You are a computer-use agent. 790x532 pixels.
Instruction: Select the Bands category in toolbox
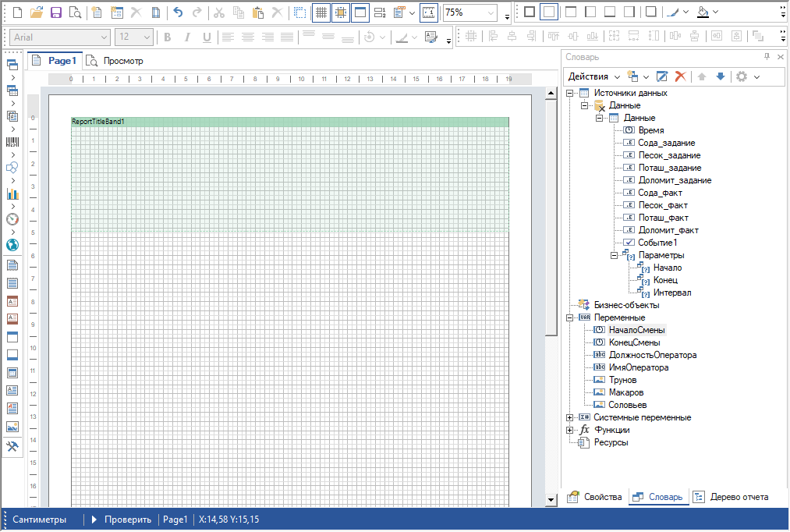[x=12, y=65]
